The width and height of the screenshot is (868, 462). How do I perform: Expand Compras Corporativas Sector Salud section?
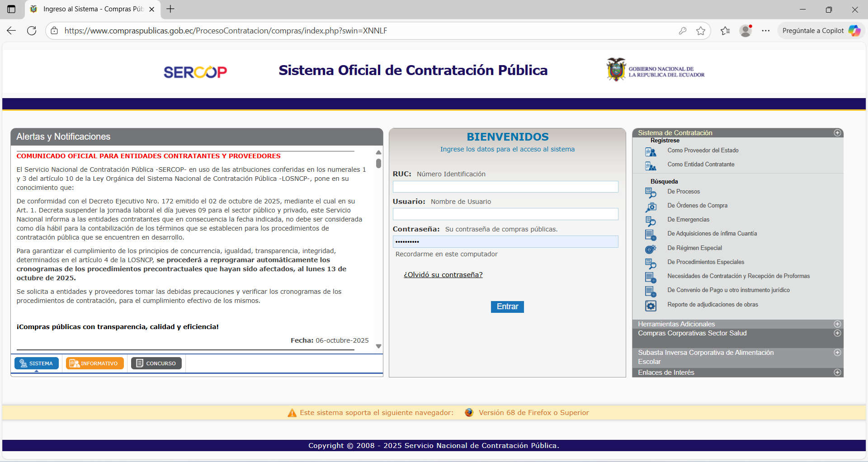[x=837, y=333]
